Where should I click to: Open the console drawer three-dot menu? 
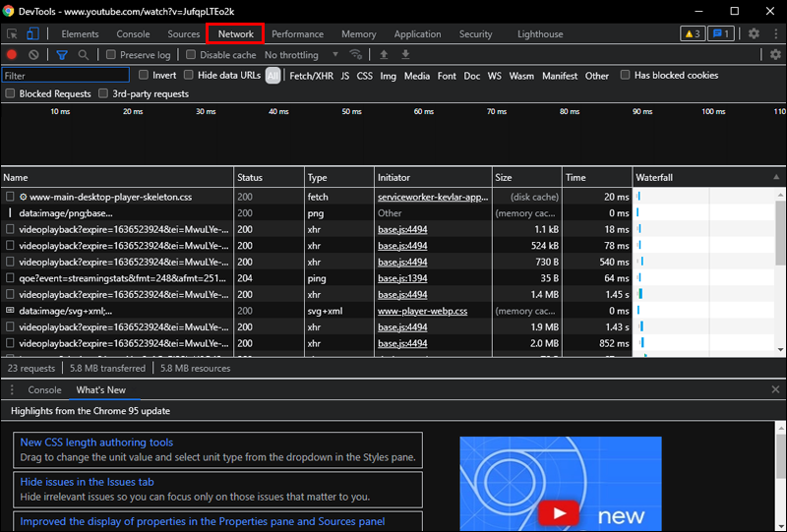12,389
